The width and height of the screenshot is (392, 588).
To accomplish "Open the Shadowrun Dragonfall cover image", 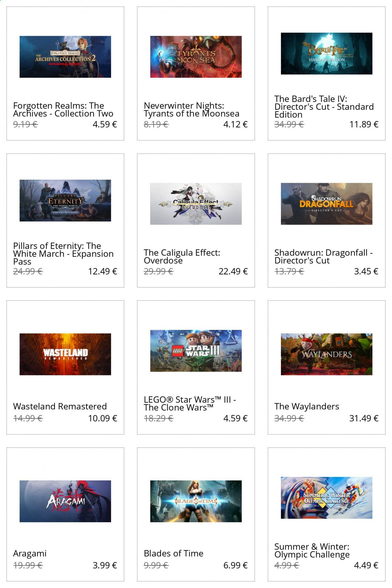I will [x=326, y=204].
